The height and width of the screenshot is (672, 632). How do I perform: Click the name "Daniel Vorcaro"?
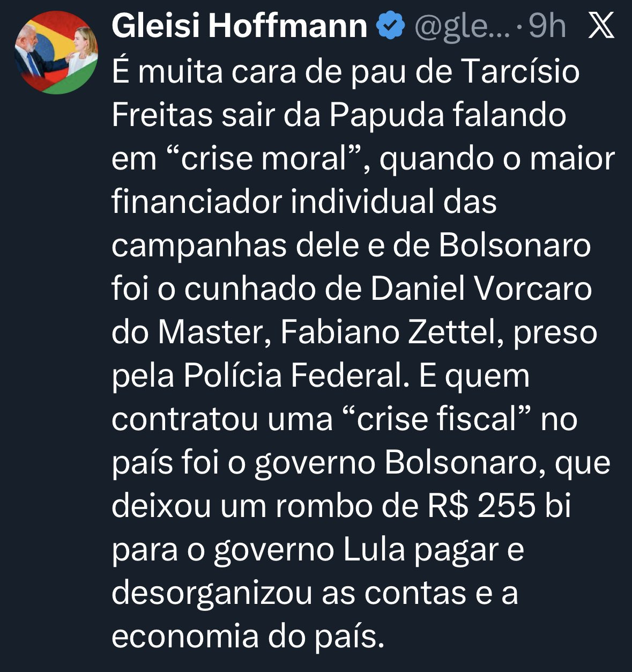(480, 289)
